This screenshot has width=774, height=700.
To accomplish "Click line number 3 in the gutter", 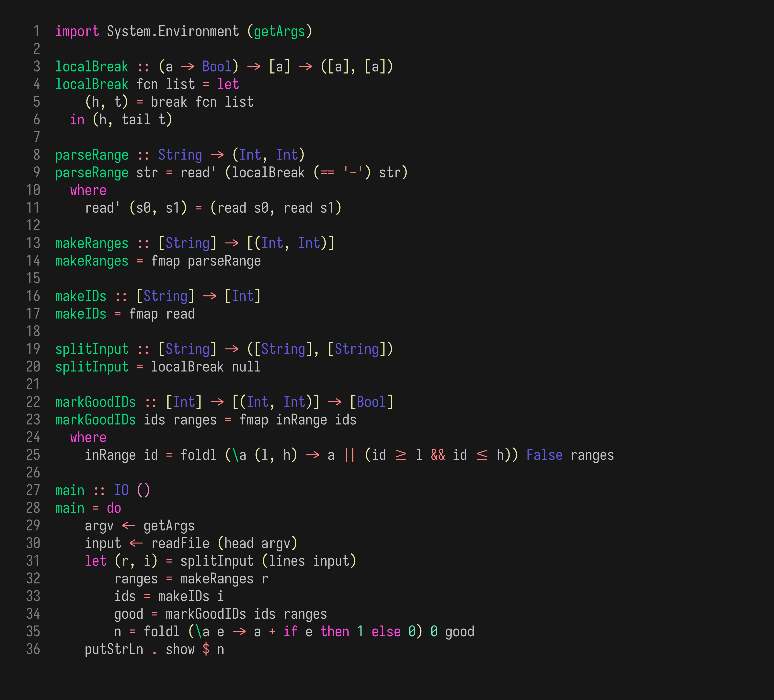I will 37,66.
